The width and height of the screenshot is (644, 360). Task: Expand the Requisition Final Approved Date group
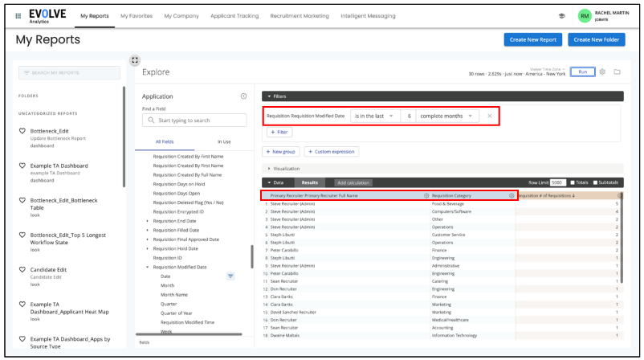148,239
